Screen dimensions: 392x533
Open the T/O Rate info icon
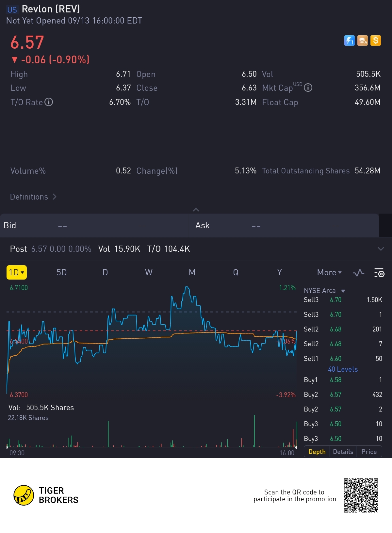(49, 102)
